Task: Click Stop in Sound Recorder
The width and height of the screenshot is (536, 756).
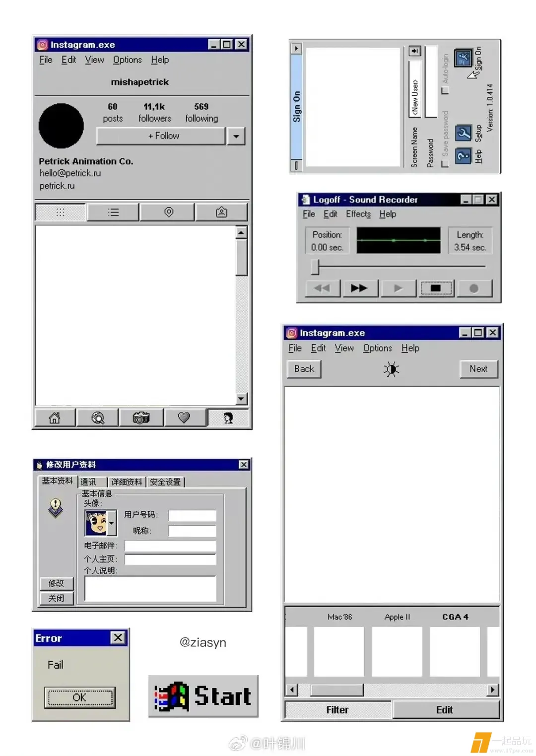Action: [436, 288]
